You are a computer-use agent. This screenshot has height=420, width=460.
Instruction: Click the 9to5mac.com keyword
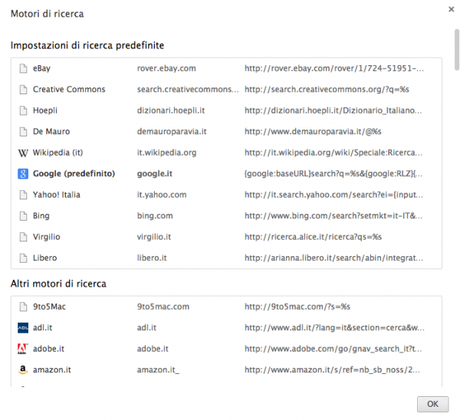pyautogui.click(x=163, y=307)
